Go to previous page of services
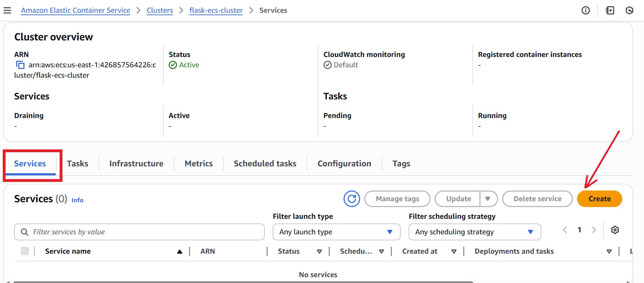This screenshot has height=283, width=644. (565, 230)
